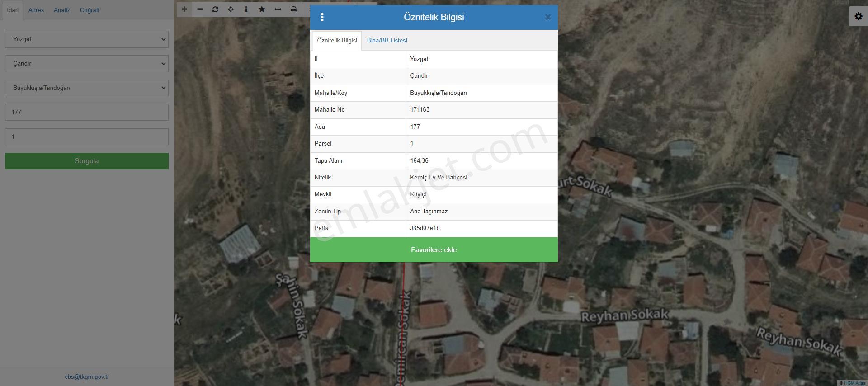Click the Nitelik value Kerpiç Ev Ve Bahçesi

[439, 178]
